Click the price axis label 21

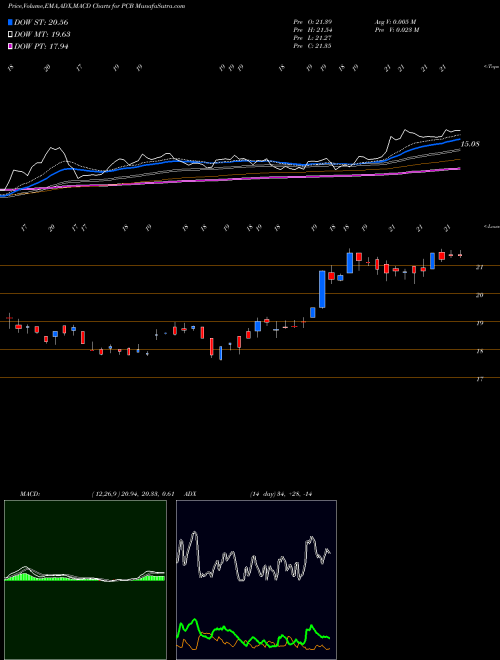pos(479,267)
